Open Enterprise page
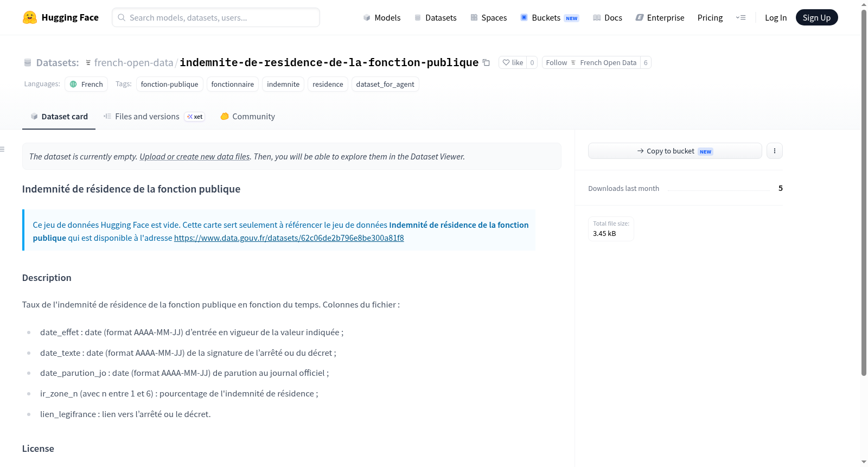Screen dimensions: 868x467 coord(660,18)
